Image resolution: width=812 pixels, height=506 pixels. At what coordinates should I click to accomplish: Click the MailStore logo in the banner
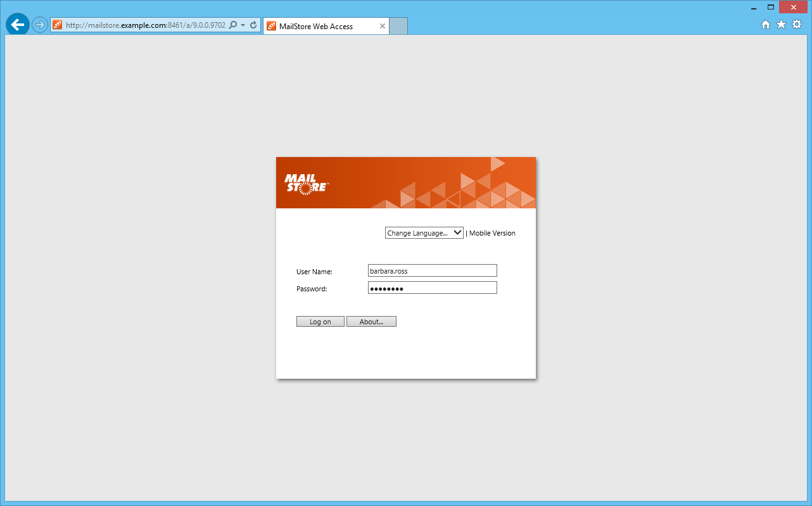306,183
